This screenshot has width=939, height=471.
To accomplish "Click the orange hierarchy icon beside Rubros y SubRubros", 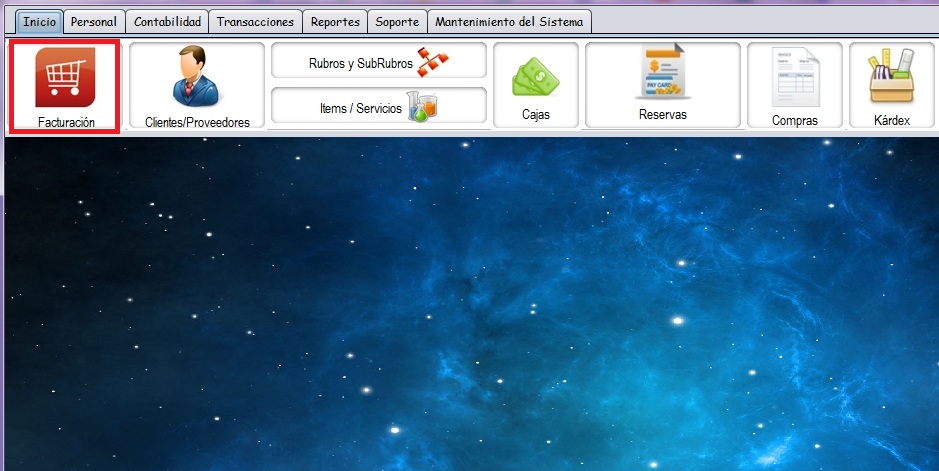I will 433,62.
